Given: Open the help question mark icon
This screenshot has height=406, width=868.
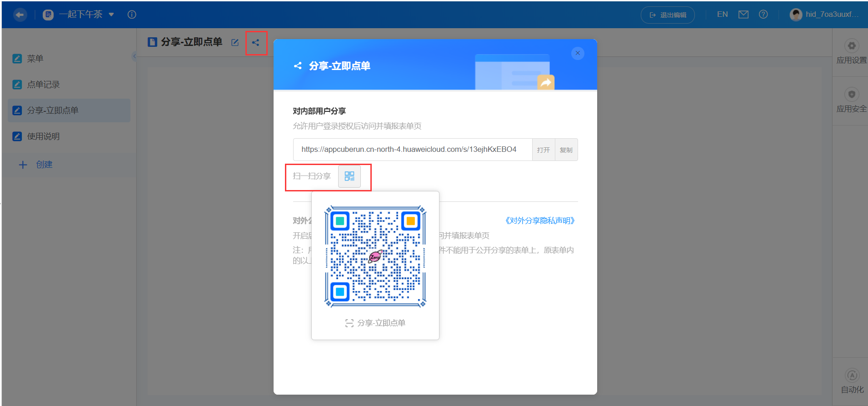Looking at the screenshot, I should click(x=763, y=15).
